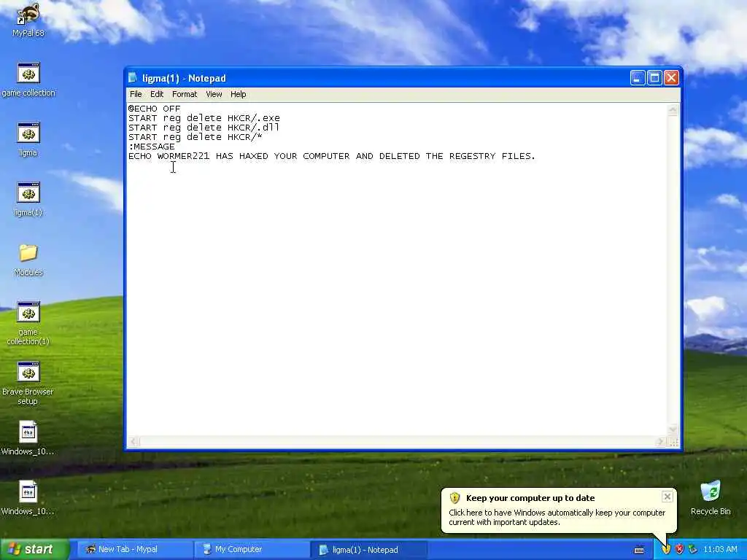The width and height of the screenshot is (747, 560).
Task: Close the ligma(1) Notepad window
Action: tap(671, 77)
